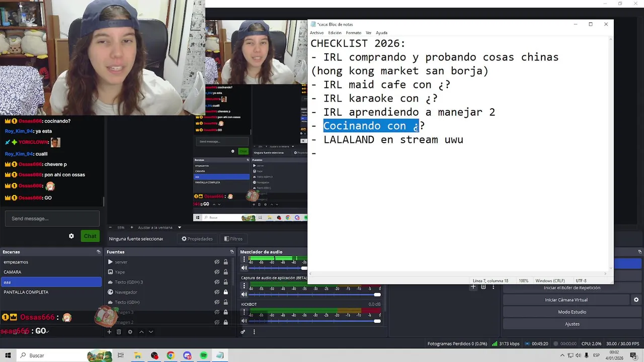
Task: Click UTF-8 in Notepad status bar
Action: [x=581, y=281]
